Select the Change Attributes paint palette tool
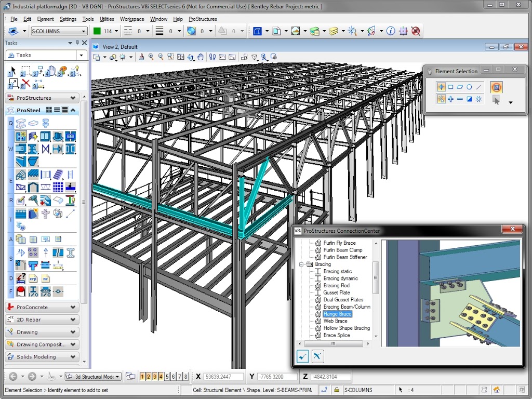 pyautogui.click(x=62, y=71)
